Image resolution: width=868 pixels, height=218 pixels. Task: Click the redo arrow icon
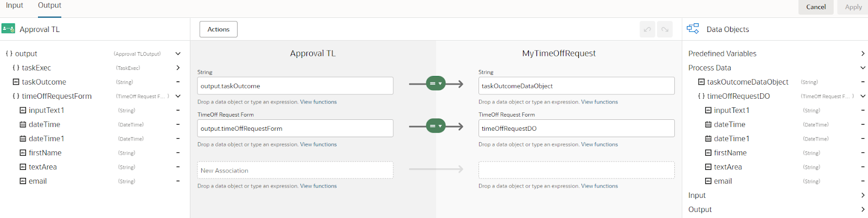(x=665, y=29)
